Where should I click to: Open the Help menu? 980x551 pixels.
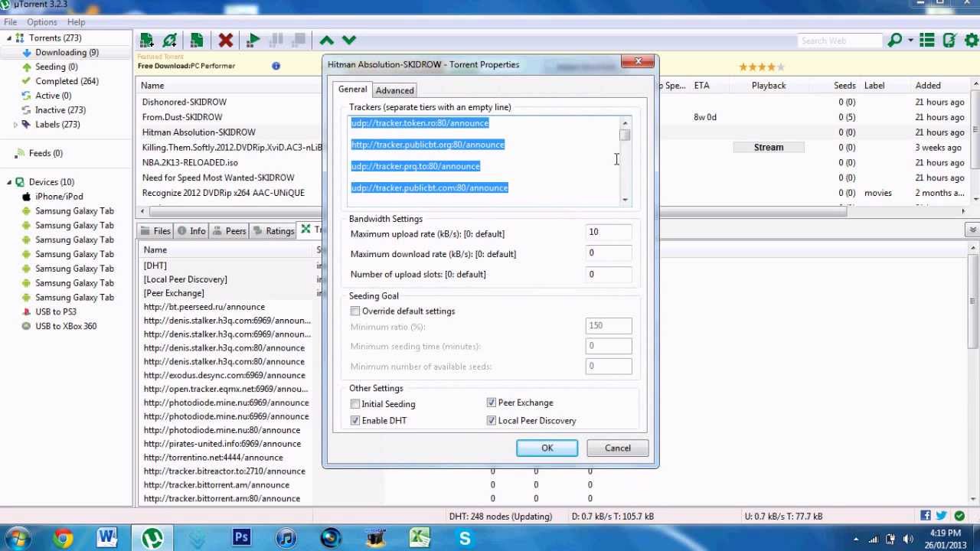click(76, 22)
